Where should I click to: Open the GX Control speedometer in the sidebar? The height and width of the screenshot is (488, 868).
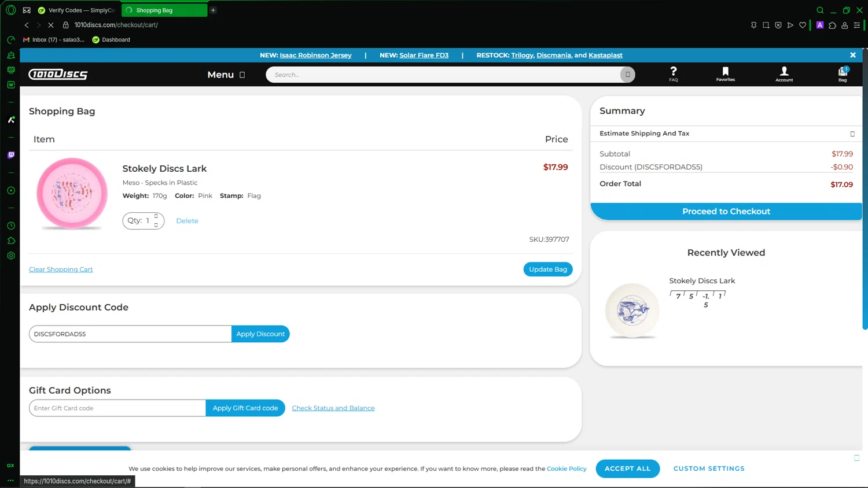point(10,40)
